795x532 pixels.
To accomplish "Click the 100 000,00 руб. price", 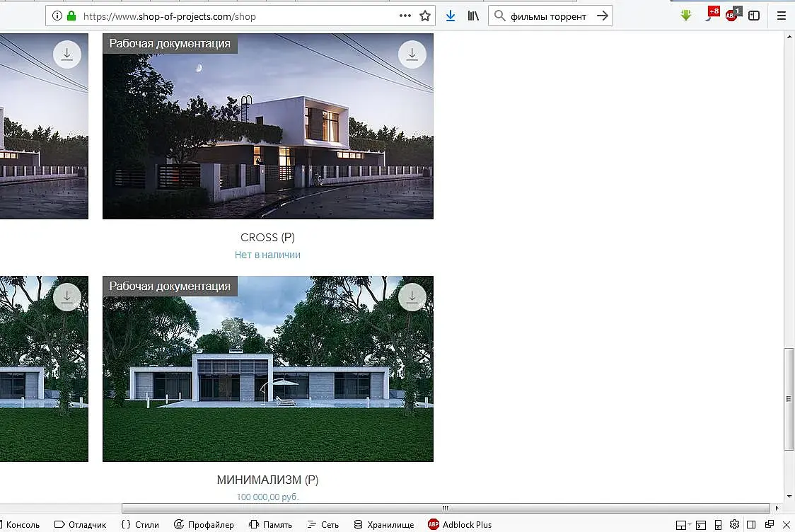I will pyautogui.click(x=267, y=497).
